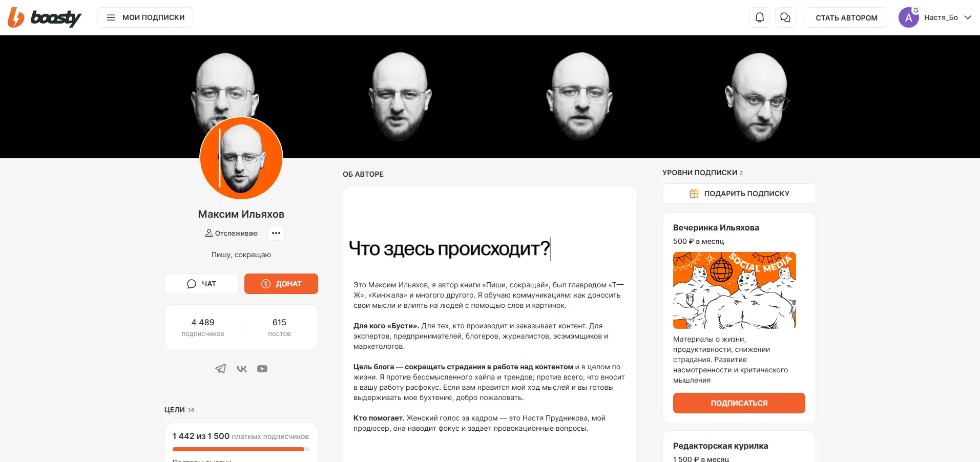Expand the Настя_Бо account dropdown arrow
The image size is (980, 462).
(x=968, y=17)
